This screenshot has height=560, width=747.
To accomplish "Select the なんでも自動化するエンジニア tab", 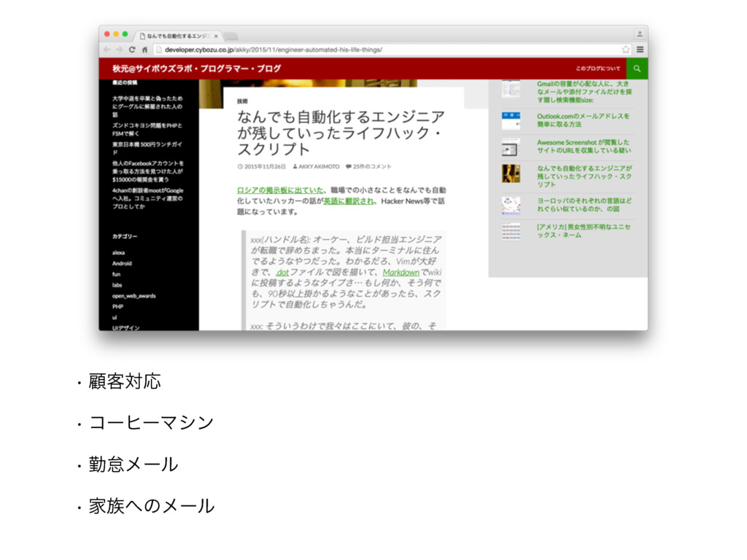I will [x=178, y=36].
